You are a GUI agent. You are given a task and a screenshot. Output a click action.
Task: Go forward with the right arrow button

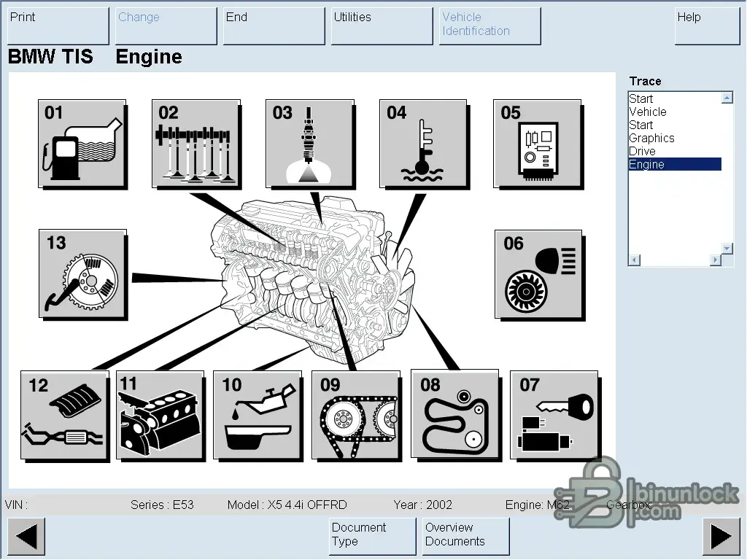721,537
